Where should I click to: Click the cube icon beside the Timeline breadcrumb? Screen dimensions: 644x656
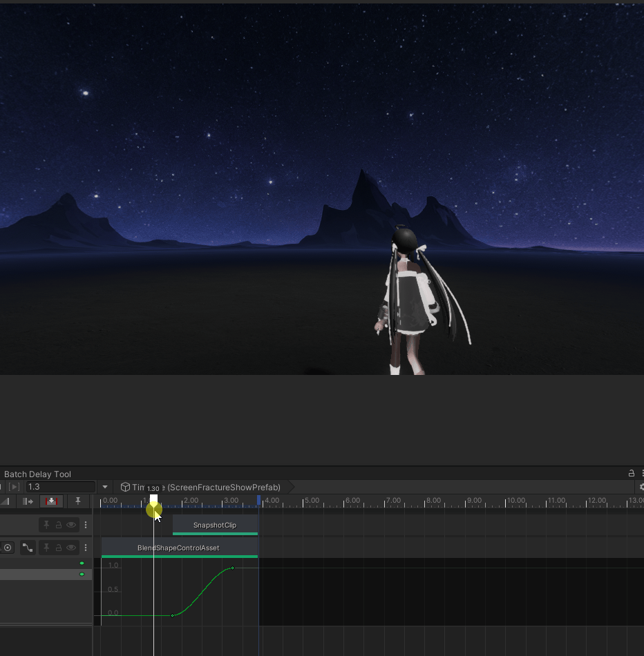coord(125,487)
